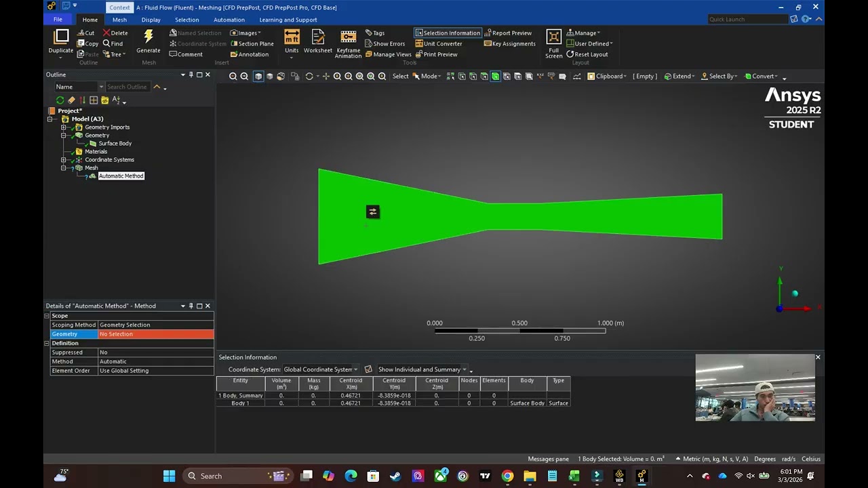Click the Messages pane status link

549,459
